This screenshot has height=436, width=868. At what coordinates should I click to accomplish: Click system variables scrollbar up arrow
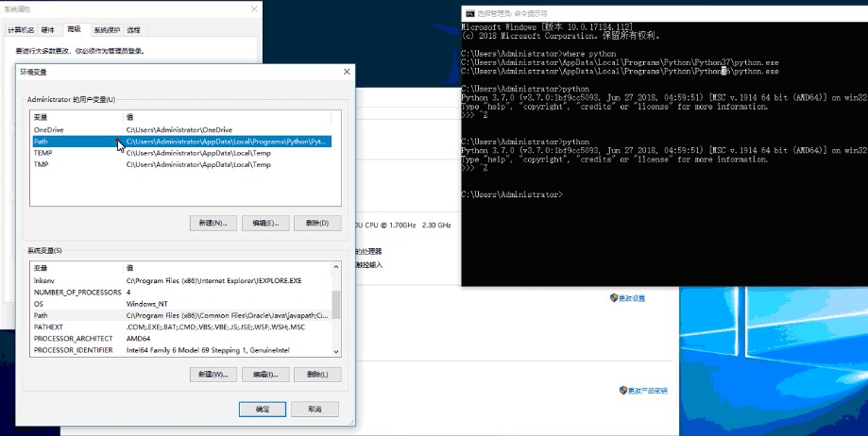[336, 268]
